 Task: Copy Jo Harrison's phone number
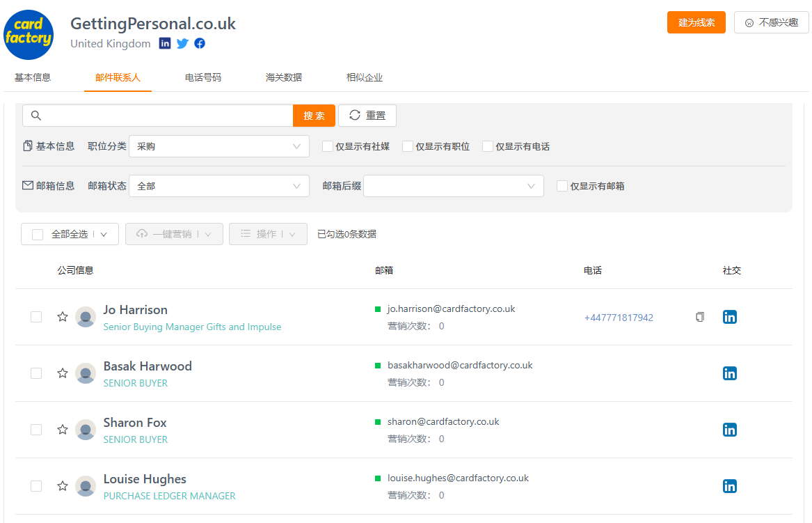pyautogui.click(x=699, y=317)
